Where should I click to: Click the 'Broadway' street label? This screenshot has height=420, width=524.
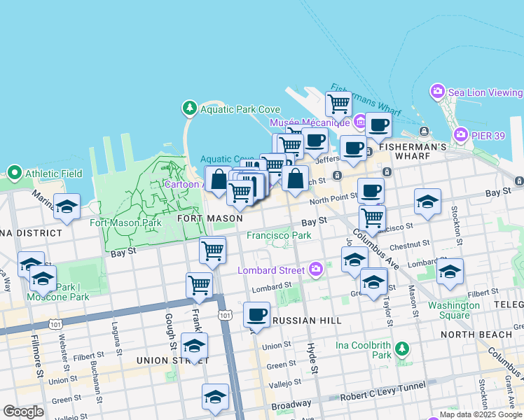click(291, 405)
